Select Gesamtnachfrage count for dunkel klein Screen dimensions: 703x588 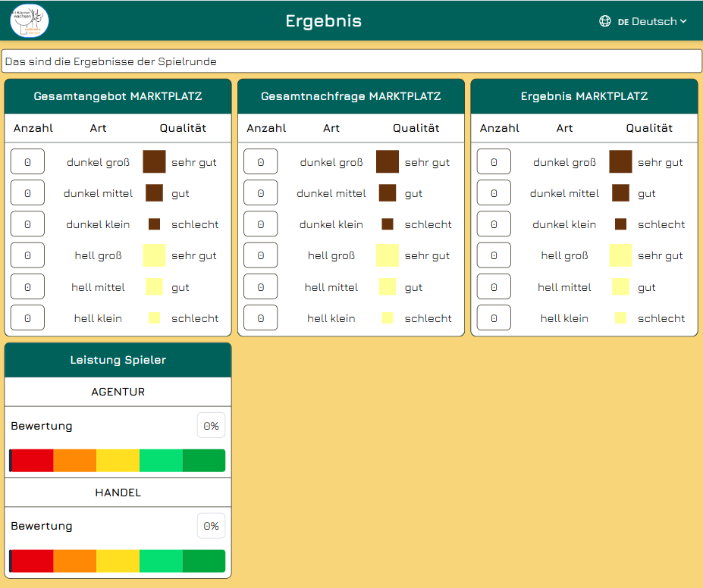pyautogui.click(x=260, y=224)
